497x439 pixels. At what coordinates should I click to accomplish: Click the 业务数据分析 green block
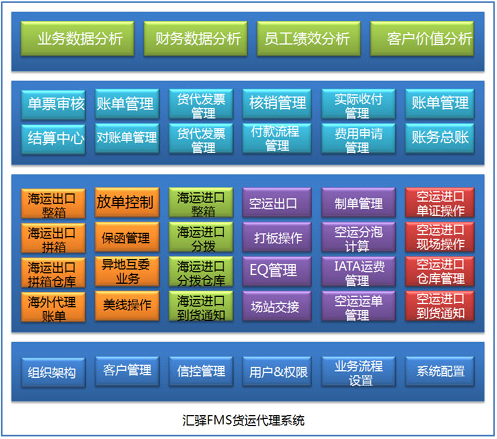click(x=77, y=38)
